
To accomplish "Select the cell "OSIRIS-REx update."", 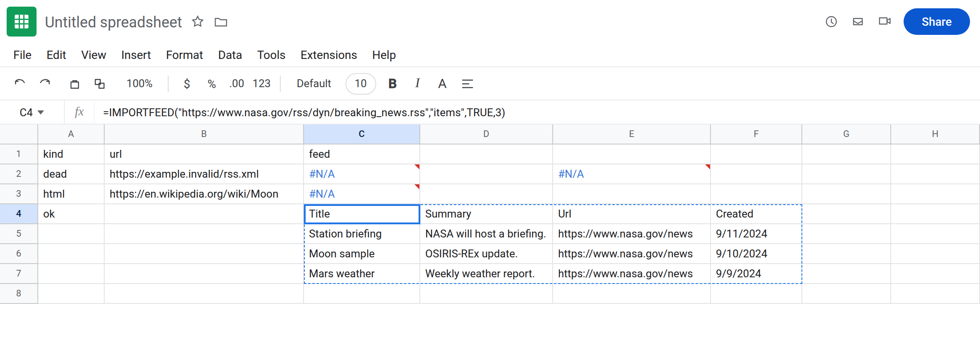I will (x=486, y=254).
